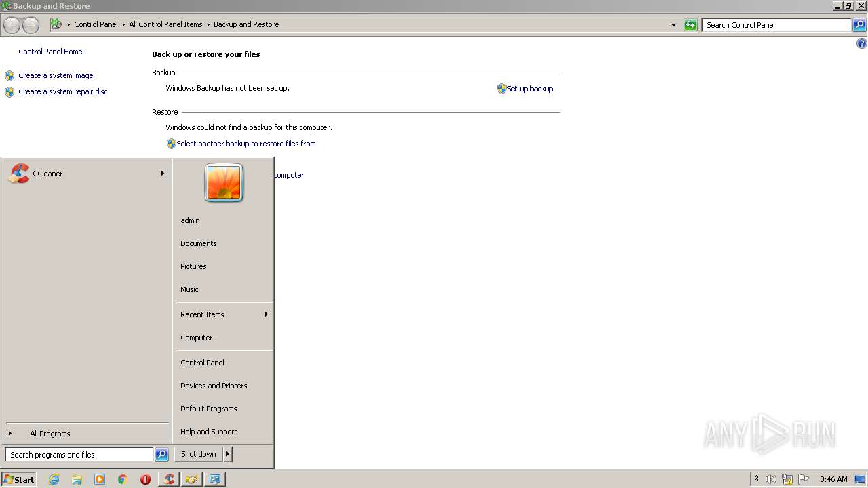Click the address bar Control Panel icon
868x488 pixels.
[x=56, y=24]
